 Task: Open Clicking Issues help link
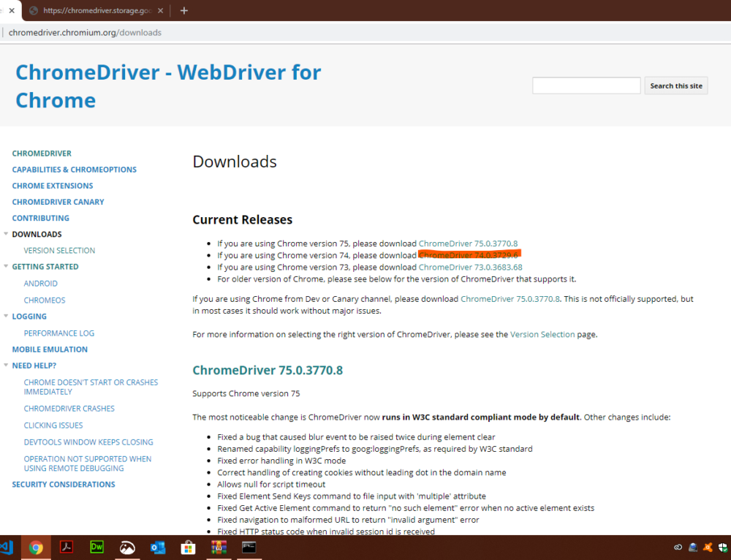pos(53,425)
